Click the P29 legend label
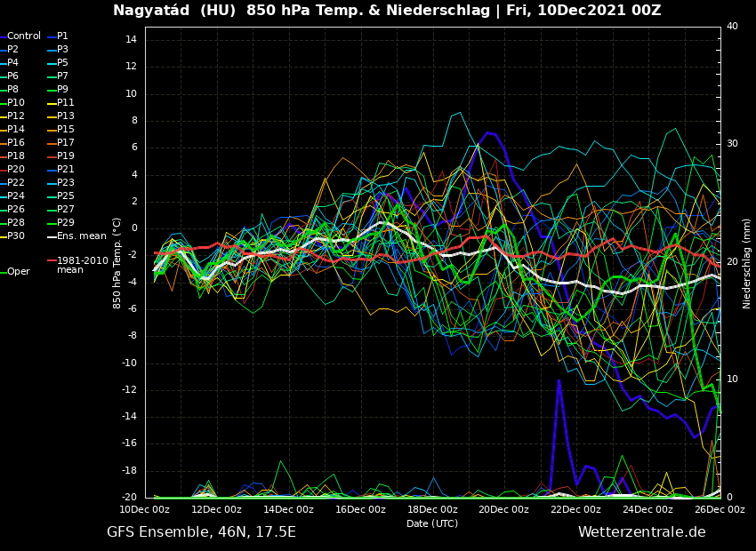Image resolution: width=756 pixels, height=551 pixels. tap(65, 223)
